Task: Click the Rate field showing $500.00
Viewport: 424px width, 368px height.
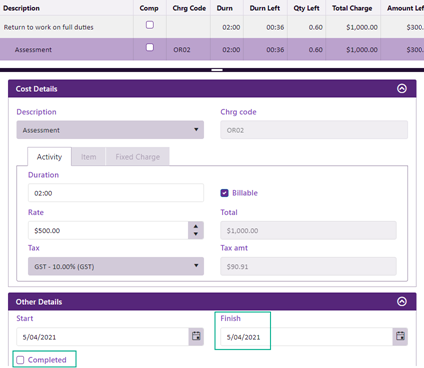Action: pos(108,230)
